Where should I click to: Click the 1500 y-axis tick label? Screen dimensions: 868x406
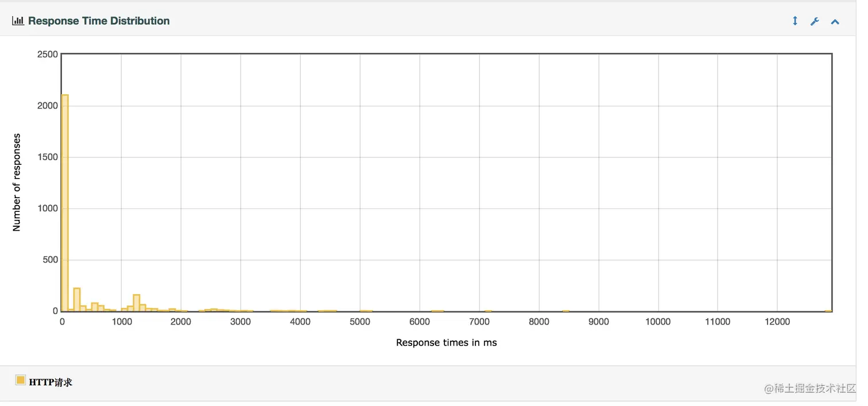[48, 157]
